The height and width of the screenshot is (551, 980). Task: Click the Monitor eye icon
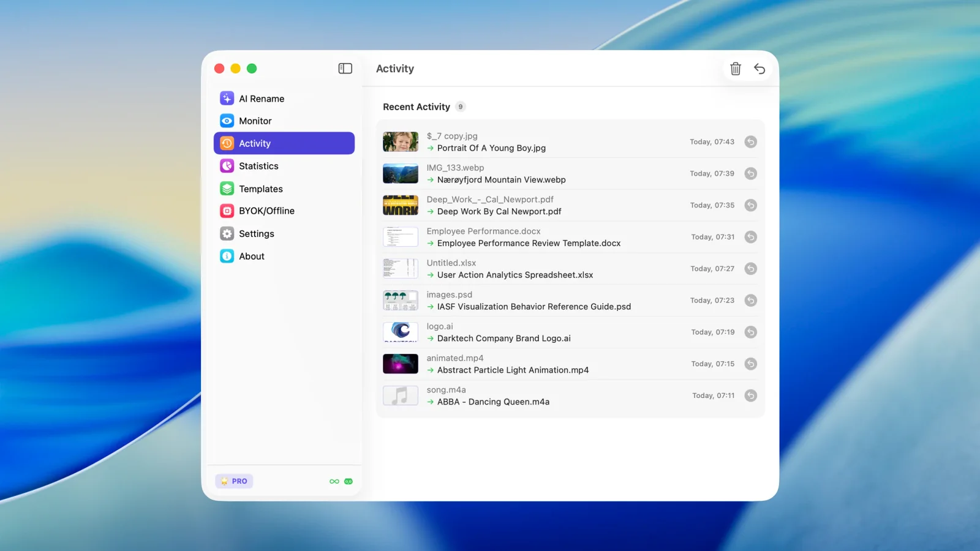pos(227,121)
